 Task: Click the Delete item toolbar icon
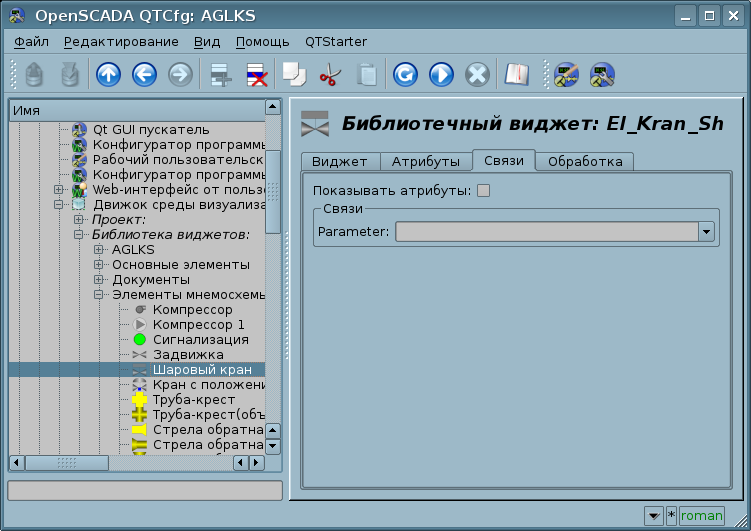click(x=256, y=74)
